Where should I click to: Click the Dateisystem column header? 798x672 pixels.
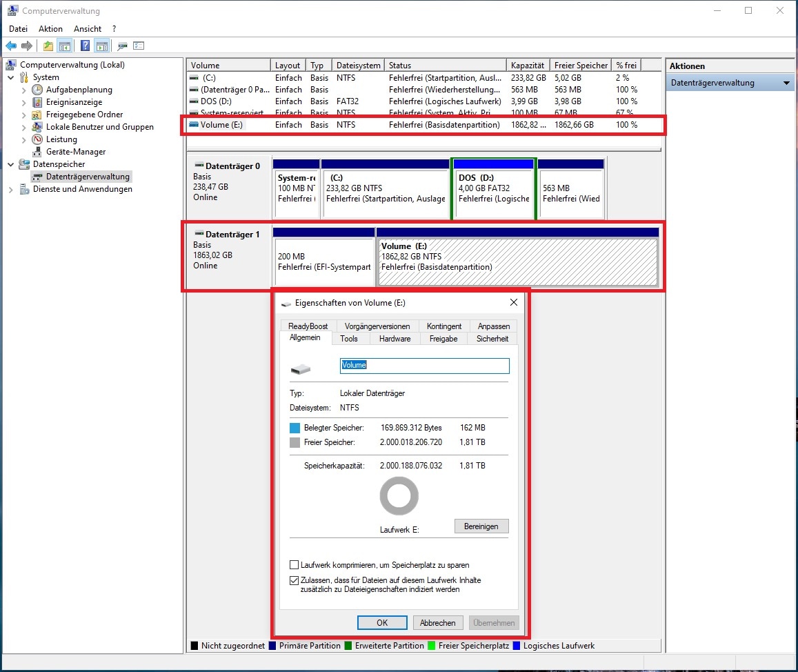358,65
